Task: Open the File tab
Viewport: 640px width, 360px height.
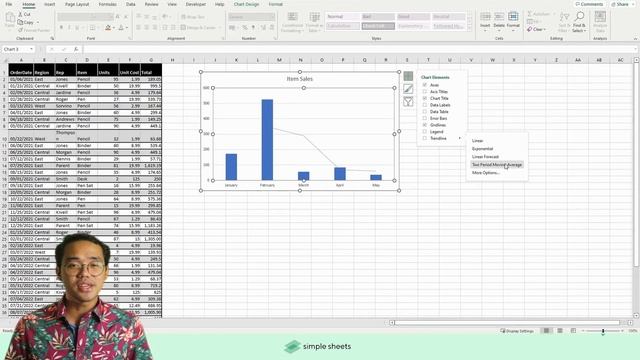Action: (x=9, y=4)
